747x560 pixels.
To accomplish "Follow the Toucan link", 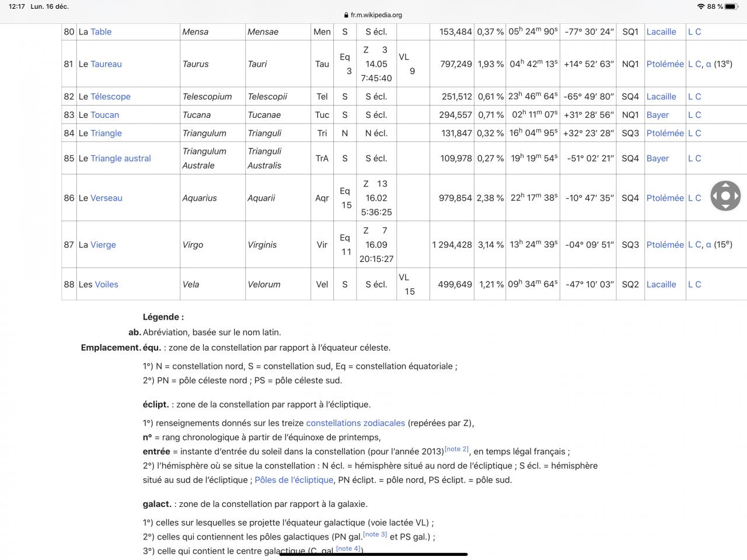I will click(x=104, y=115).
